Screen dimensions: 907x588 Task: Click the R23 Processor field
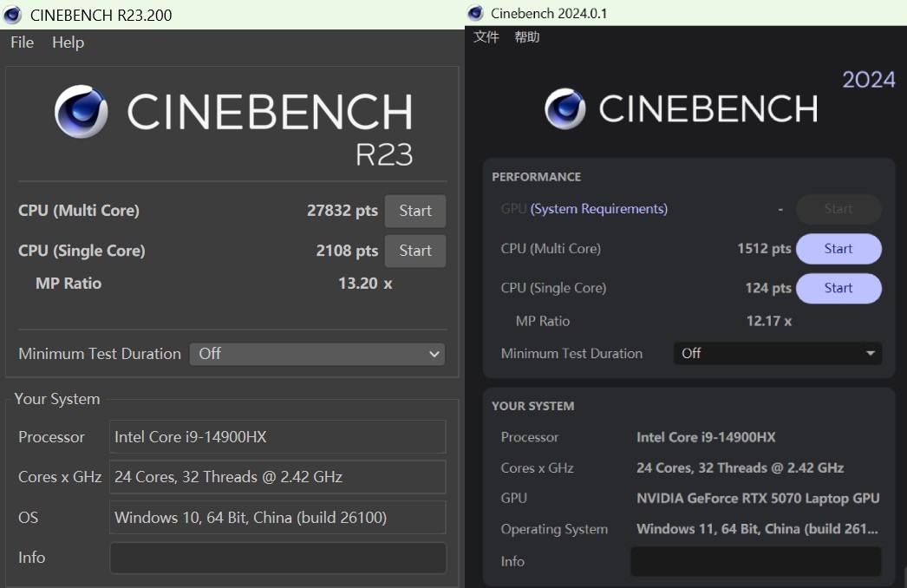(277, 437)
